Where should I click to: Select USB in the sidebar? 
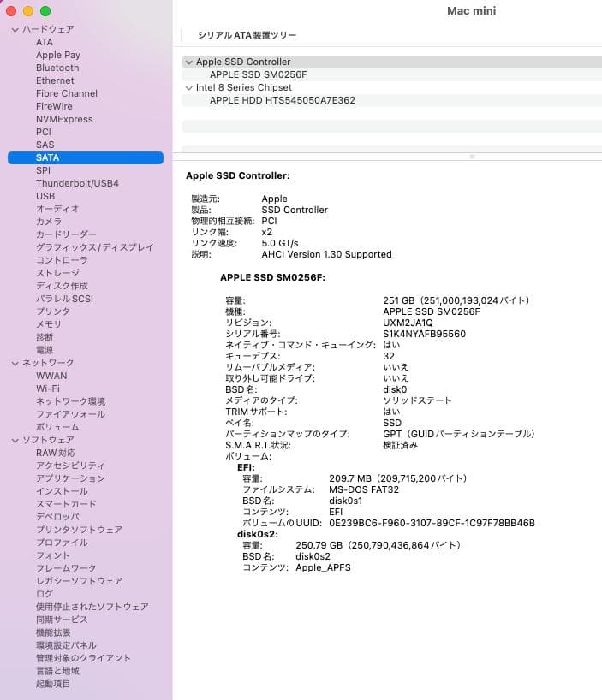pyautogui.click(x=45, y=197)
